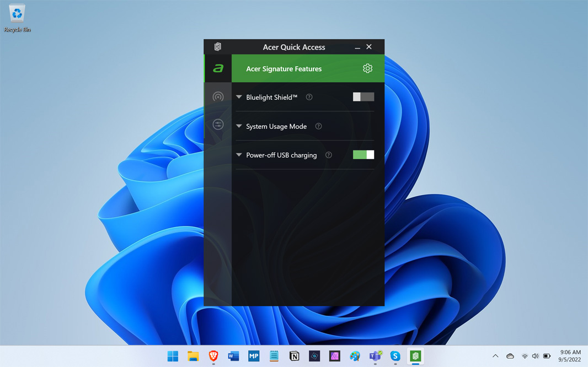Click the System Usage Mode label
Image resolution: width=588 pixels, height=367 pixels.
point(276,126)
